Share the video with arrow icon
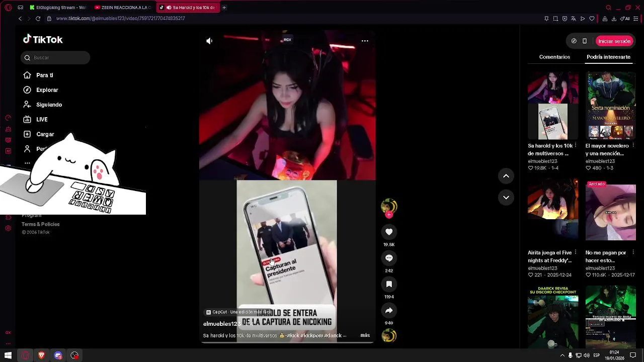Viewport: 644px width, 362px height. click(389, 310)
